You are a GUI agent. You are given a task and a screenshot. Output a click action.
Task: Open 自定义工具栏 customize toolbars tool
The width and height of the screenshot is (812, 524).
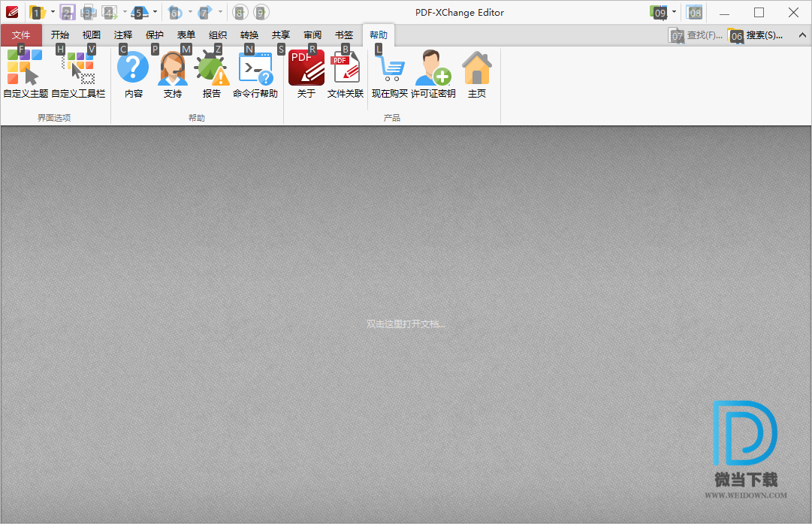(78, 73)
